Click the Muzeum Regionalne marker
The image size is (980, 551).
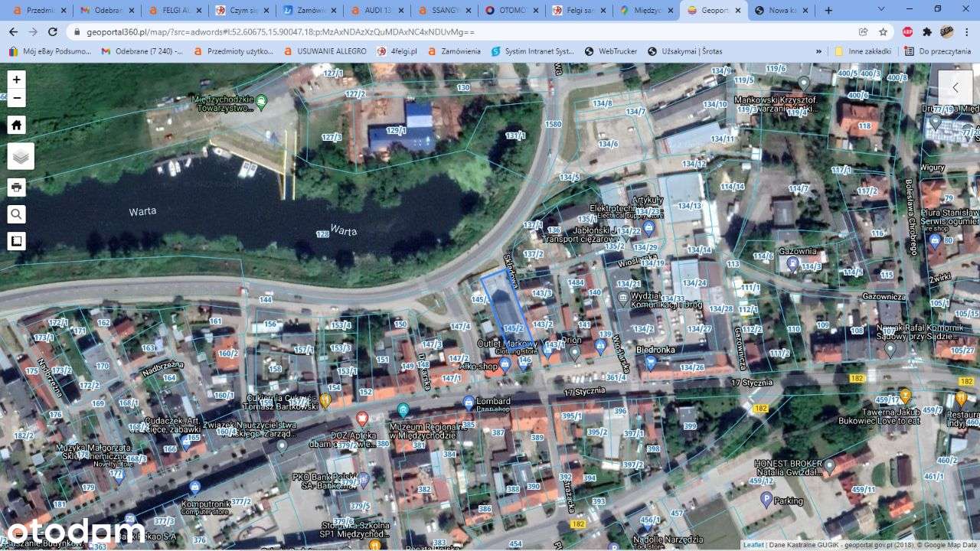pos(403,411)
